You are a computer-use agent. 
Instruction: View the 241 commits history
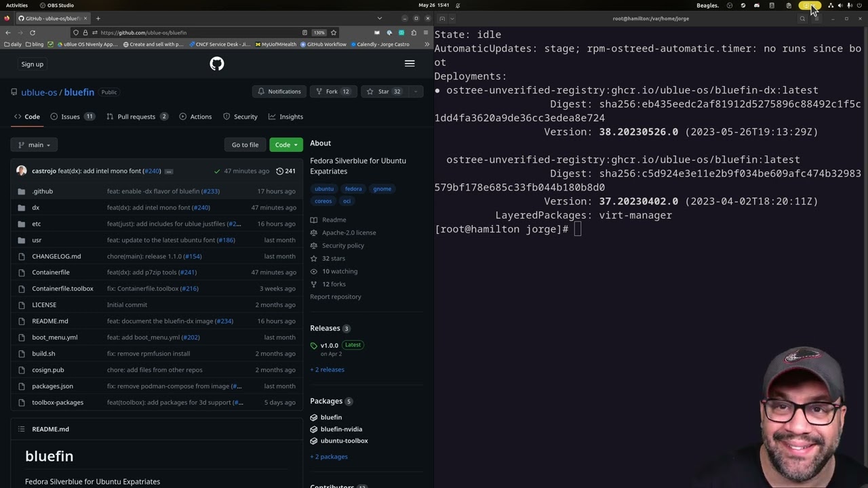tap(286, 171)
